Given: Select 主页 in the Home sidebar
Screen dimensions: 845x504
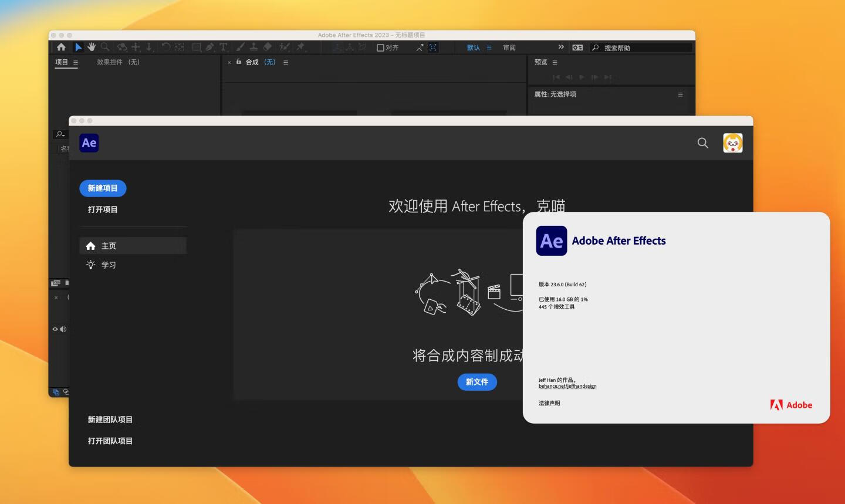Looking at the screenshot, I should click(x=133, y=246).
